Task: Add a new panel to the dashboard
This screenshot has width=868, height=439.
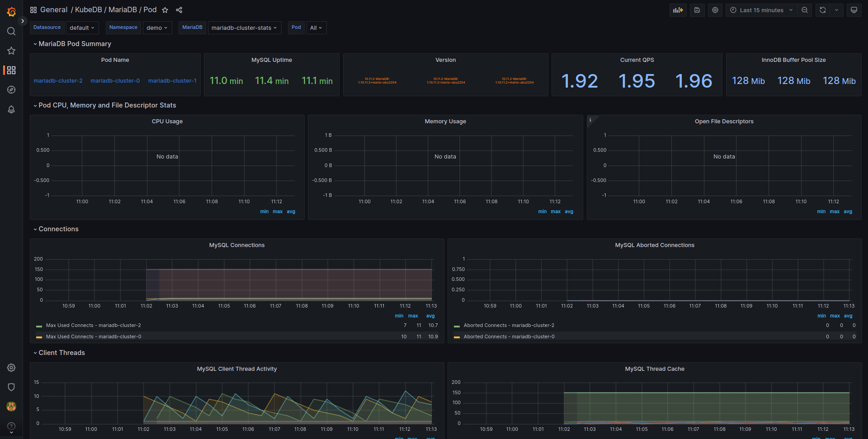Action: coord(678,10)
